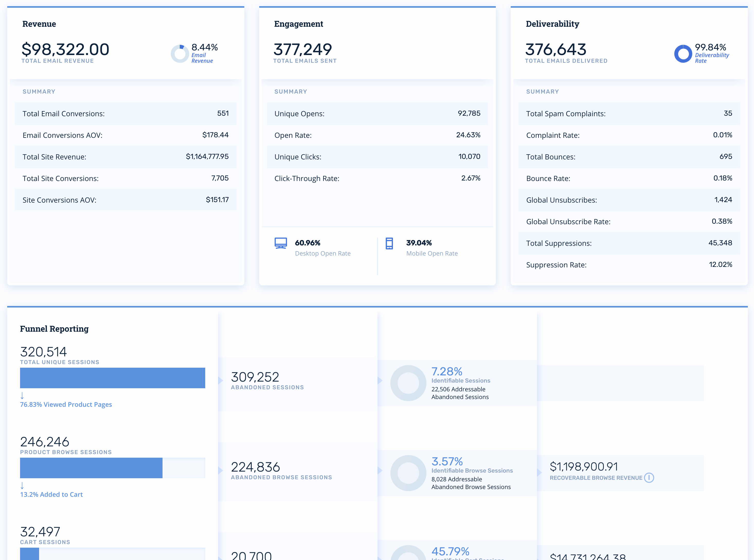The height and width of the screenshot is (560, 754).
Task: Click Suppression Rate value 12.02%
Action: (720, 264)
